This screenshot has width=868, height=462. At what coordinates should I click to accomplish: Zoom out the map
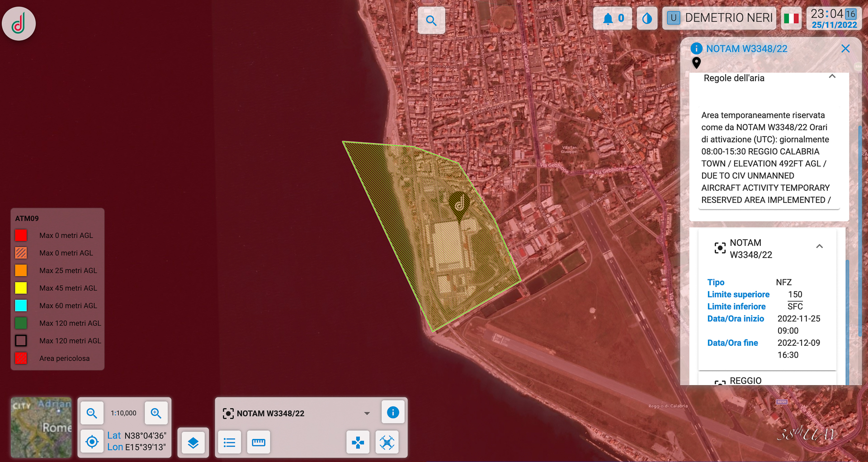point(92,413)
